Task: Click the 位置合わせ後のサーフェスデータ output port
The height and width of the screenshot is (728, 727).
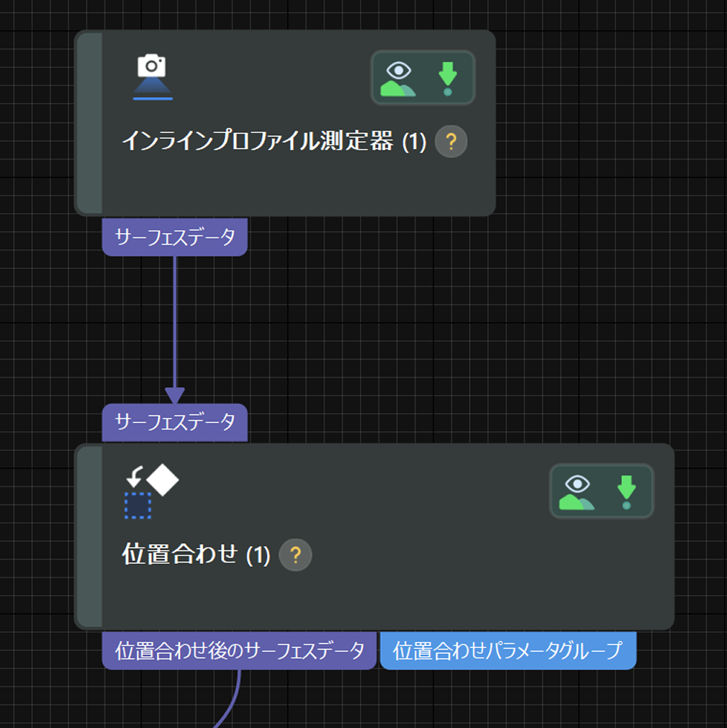Action: click(x=239, y=650)
